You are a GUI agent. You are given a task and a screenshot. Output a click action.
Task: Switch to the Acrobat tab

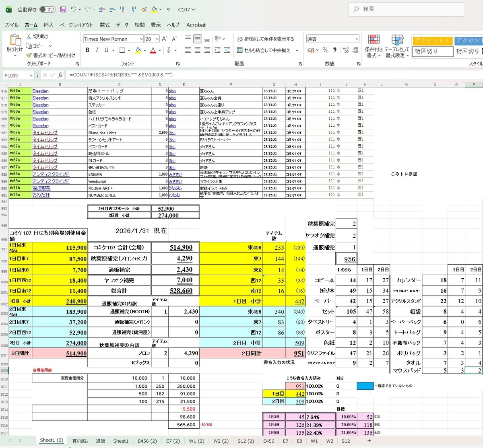[x=196, y=25]
